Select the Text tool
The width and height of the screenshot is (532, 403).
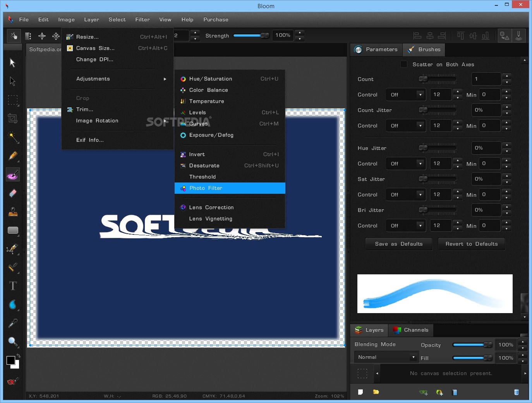pos(13,286)
